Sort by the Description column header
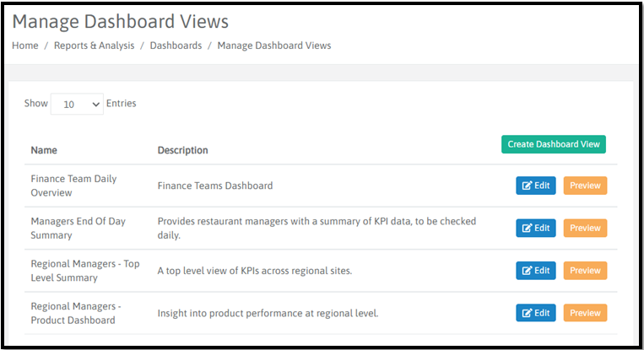 [x=182, y=150]
